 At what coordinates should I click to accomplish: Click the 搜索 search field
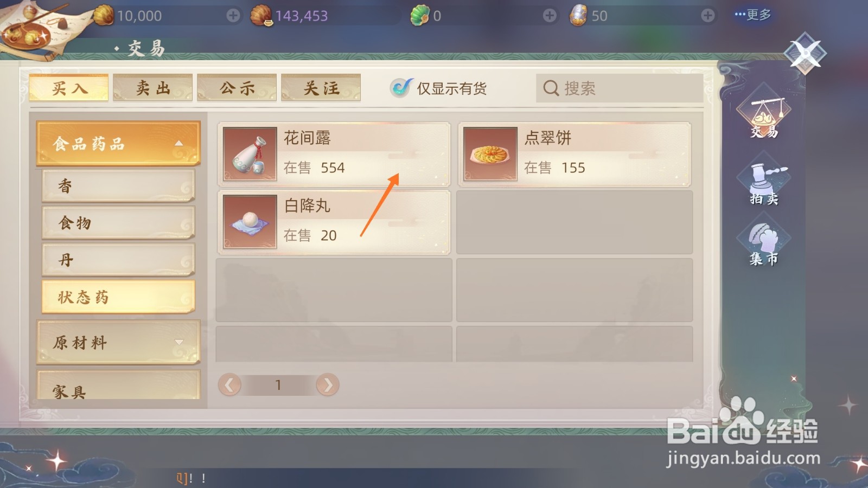[x=620, y=88]
